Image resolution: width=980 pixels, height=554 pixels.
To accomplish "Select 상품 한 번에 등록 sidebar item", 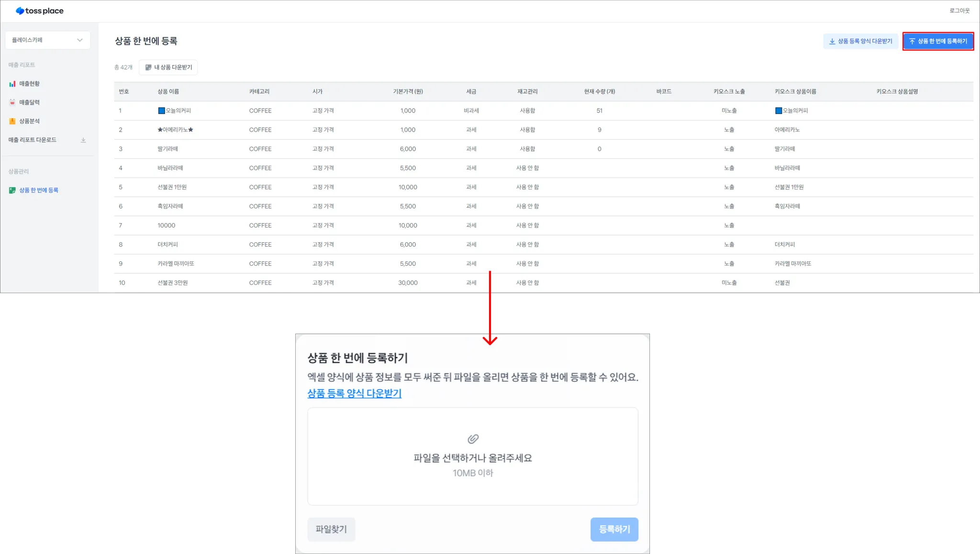I will click(39, 190).
